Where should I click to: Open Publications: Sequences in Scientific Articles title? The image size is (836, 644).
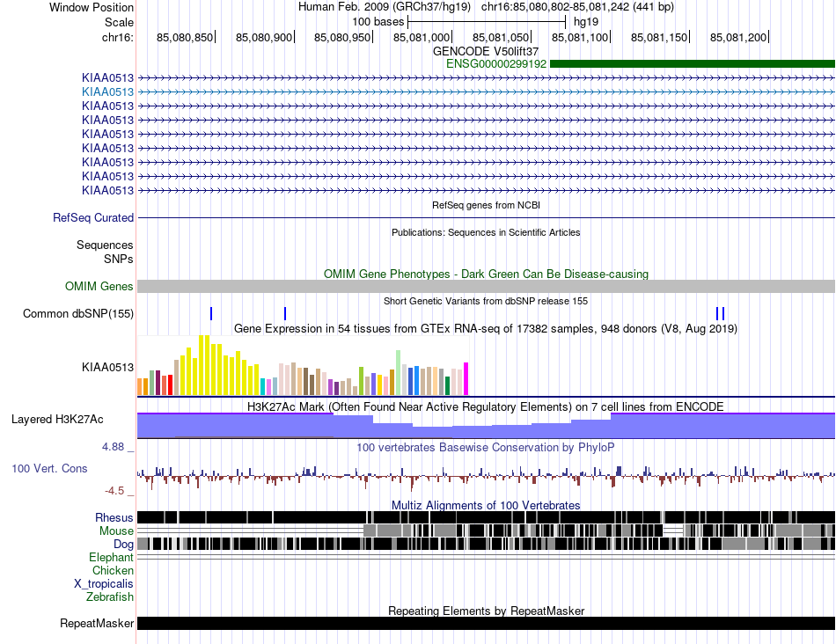pos(486,232)
